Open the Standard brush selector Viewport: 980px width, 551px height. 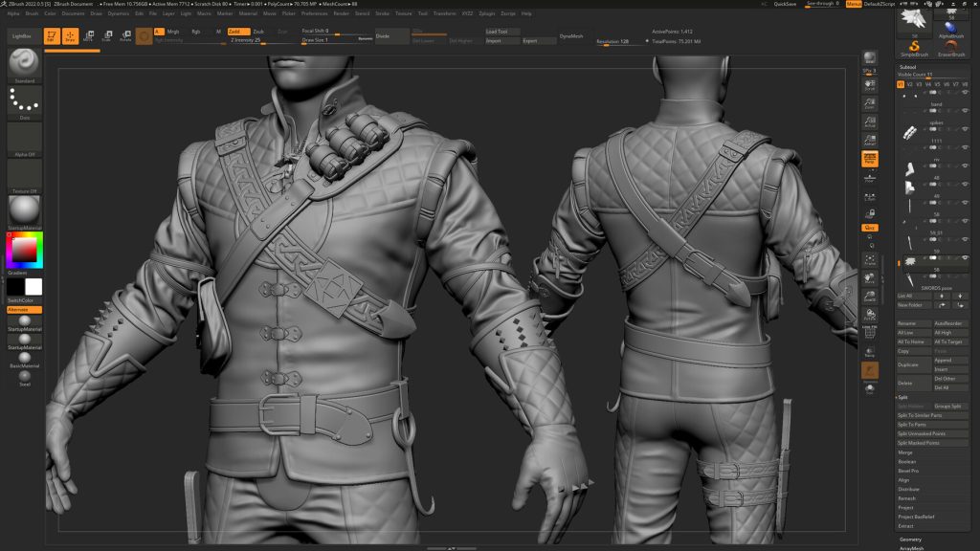[24, 65]
